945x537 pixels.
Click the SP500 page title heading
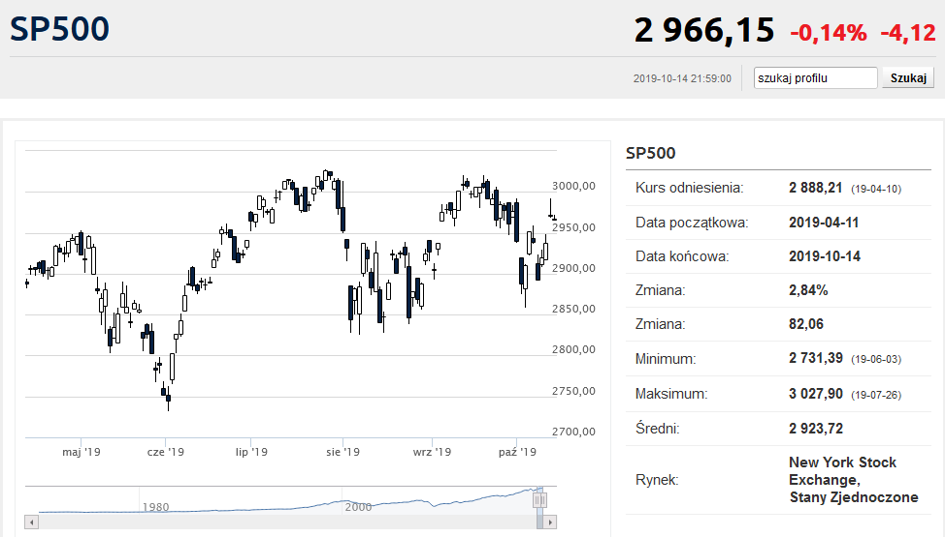[60, 29]
